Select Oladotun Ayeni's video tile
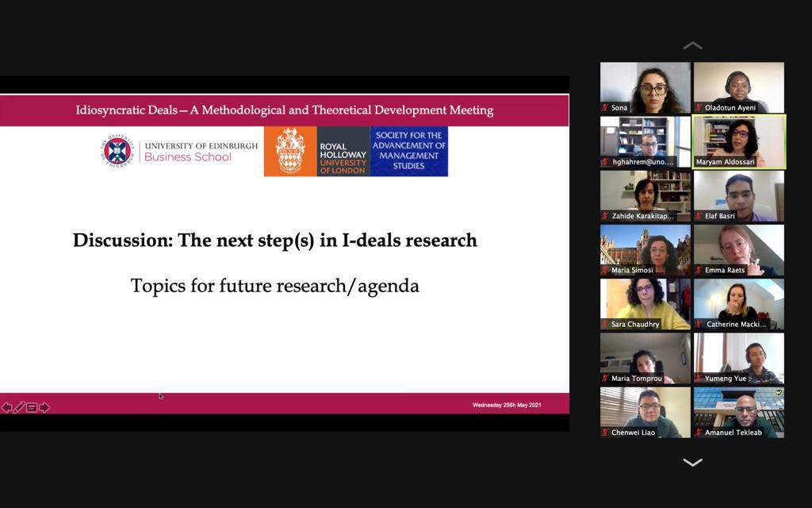812x508 pixels. coord(739,87)
